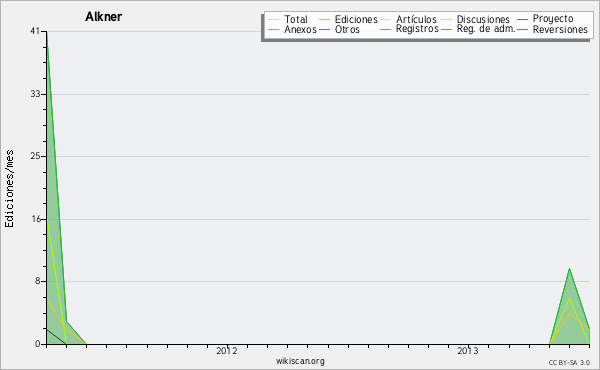Click the y-axis value 8

[x=38, y=281]
